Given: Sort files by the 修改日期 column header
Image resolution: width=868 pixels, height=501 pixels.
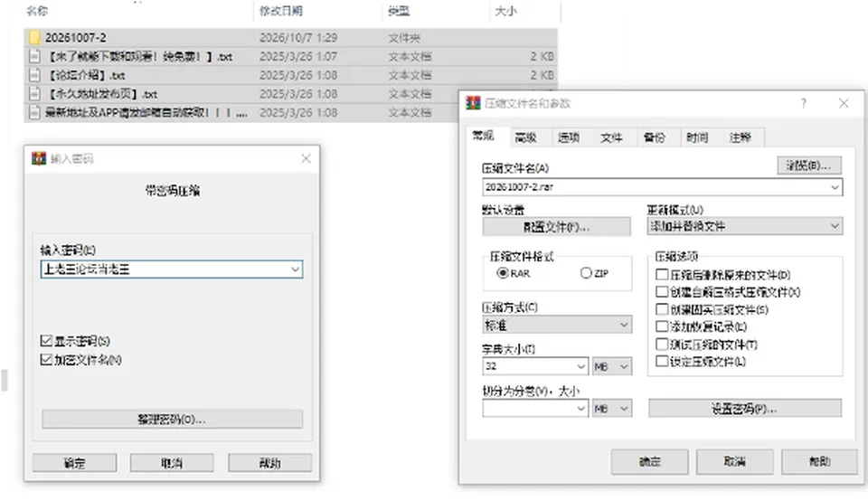Looking at the screenshot, I should point(281,11).
